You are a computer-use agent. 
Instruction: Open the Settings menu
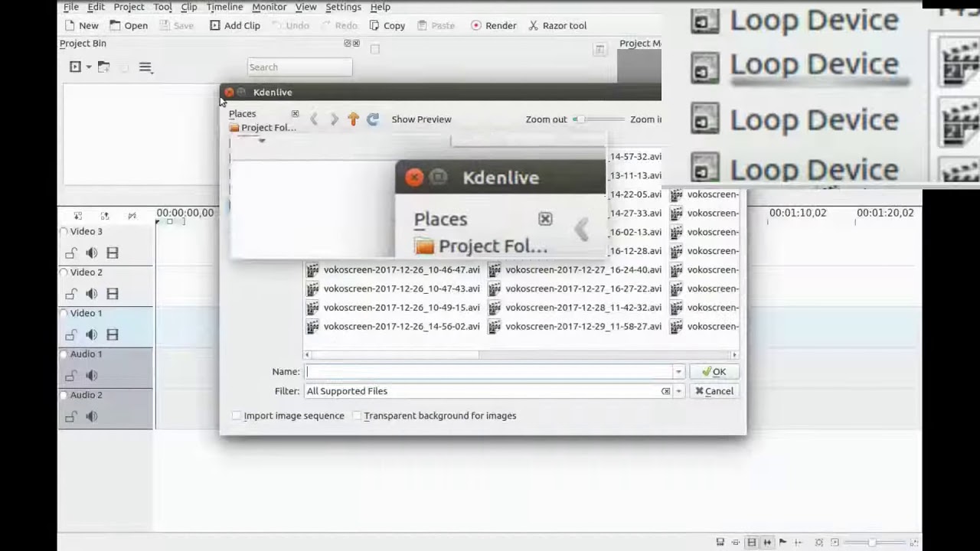point(343,7)
